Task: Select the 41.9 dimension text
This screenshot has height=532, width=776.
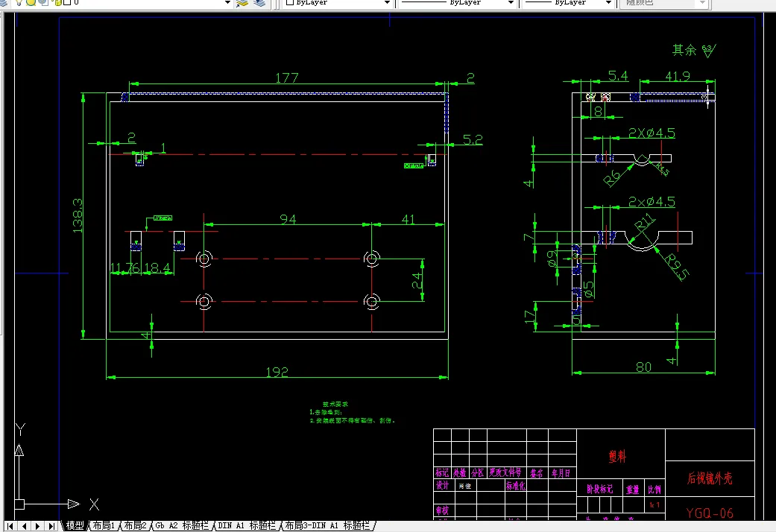Action: (x=678, y=76)
